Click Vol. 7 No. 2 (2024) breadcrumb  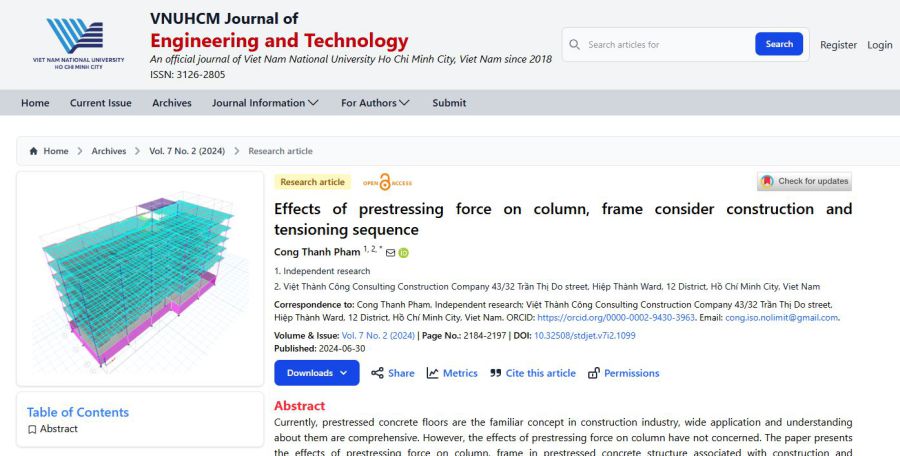pyautogui.click(x=187, y=151)
